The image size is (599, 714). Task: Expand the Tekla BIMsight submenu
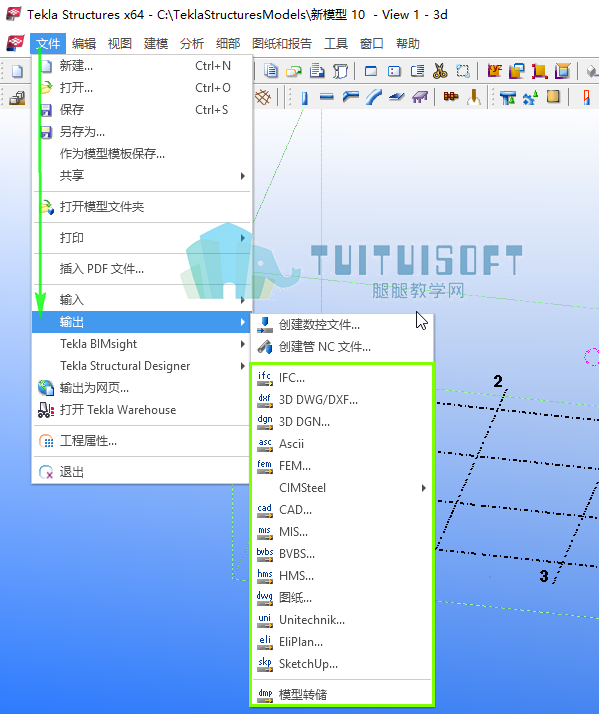click(142, 344)
